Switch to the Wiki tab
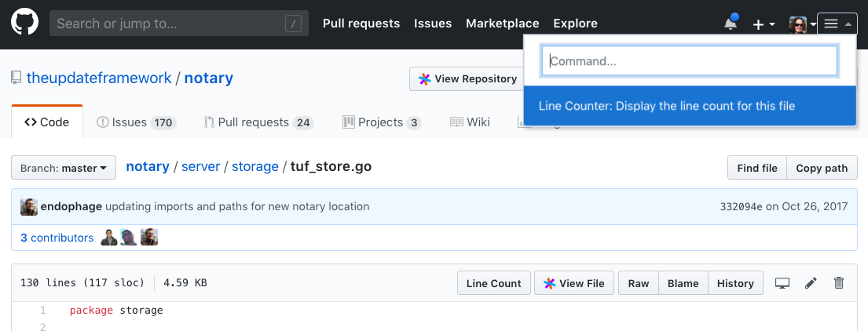868x331 pixels. click(470, 122)
